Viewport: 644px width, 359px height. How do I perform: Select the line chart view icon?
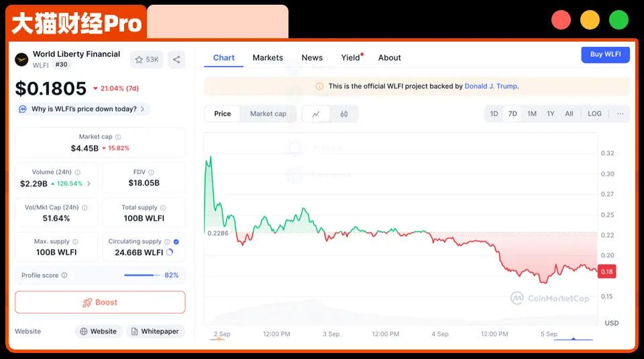click(x=316, y=114)
